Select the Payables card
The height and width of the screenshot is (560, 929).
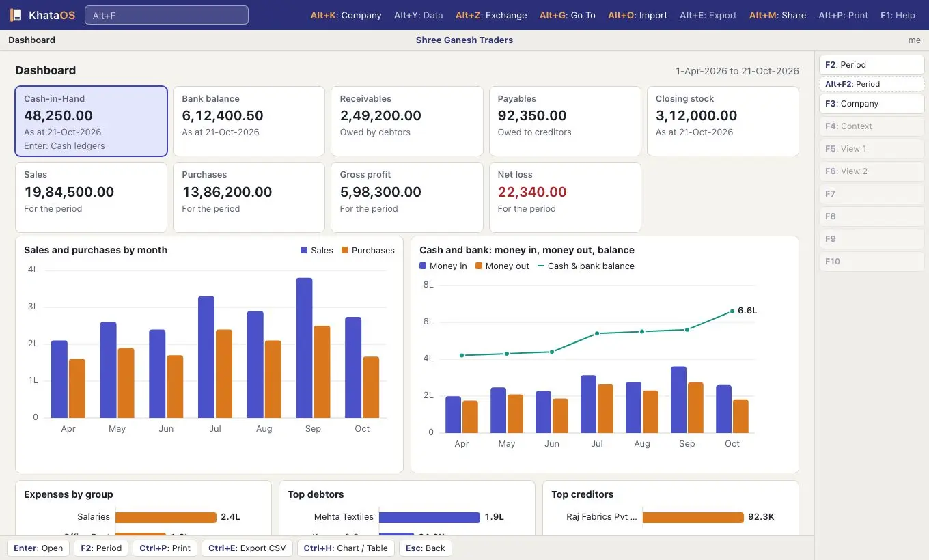click(x=565, y=121)
